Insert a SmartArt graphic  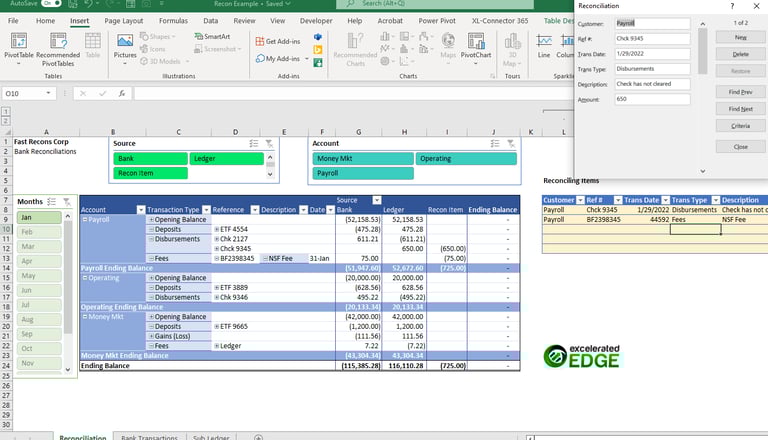point(212,36)
